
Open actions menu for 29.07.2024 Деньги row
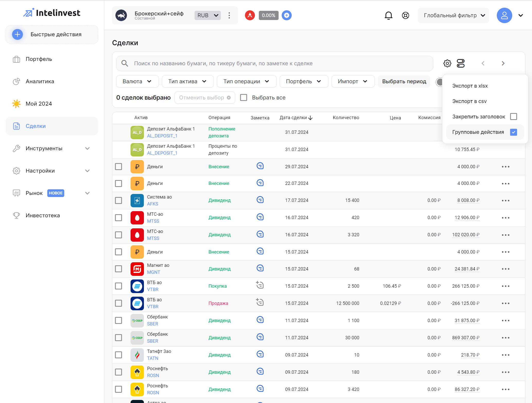[506, 167]
